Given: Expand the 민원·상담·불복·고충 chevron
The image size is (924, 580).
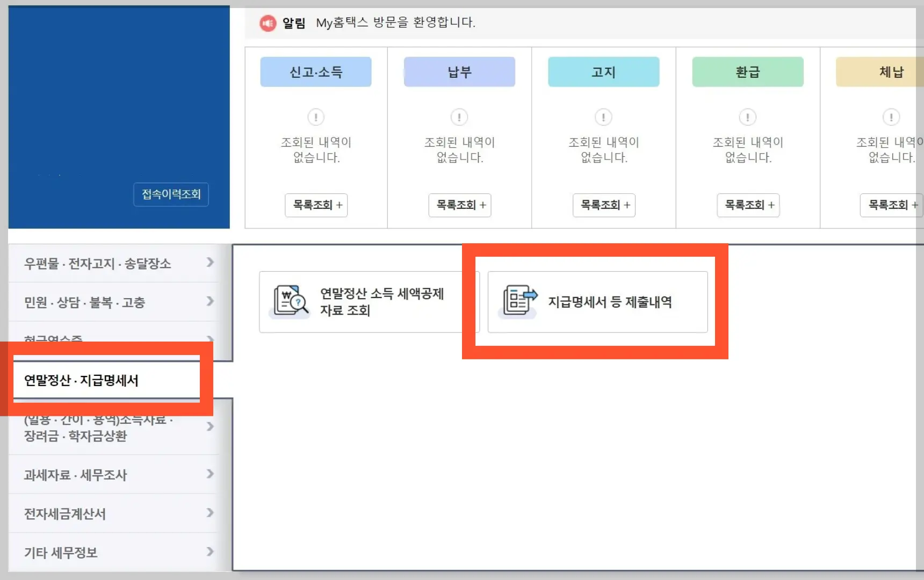Looking at the screenshot, I should [210, 301].
